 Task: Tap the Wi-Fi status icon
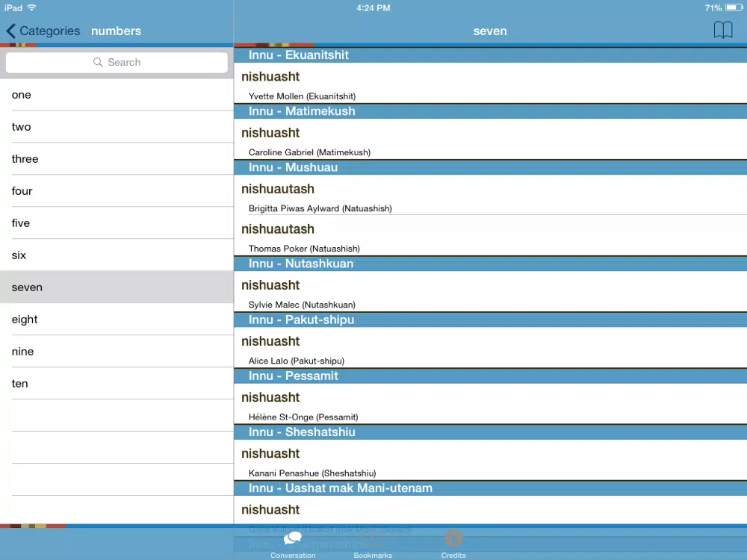32,7
